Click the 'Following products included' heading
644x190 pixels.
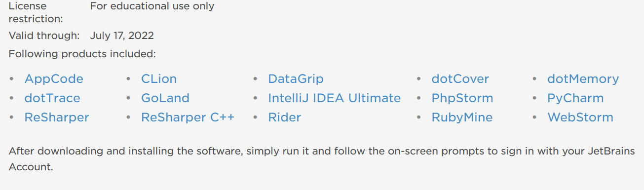(x=82, y=54)
